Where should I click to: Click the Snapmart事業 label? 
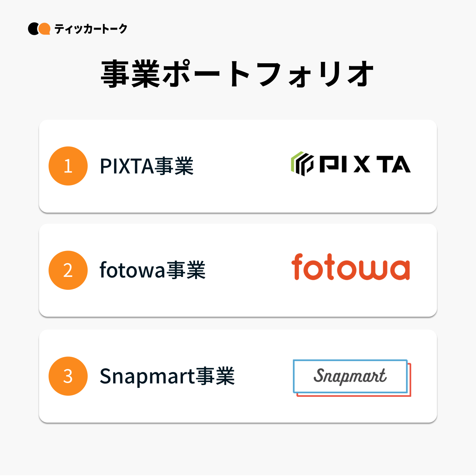[167, 376]
